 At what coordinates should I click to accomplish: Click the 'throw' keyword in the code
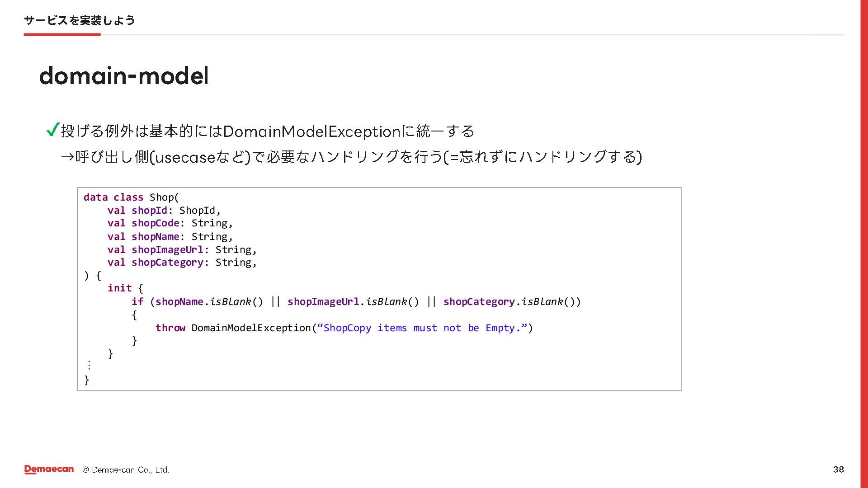click(x=170, y=328)
